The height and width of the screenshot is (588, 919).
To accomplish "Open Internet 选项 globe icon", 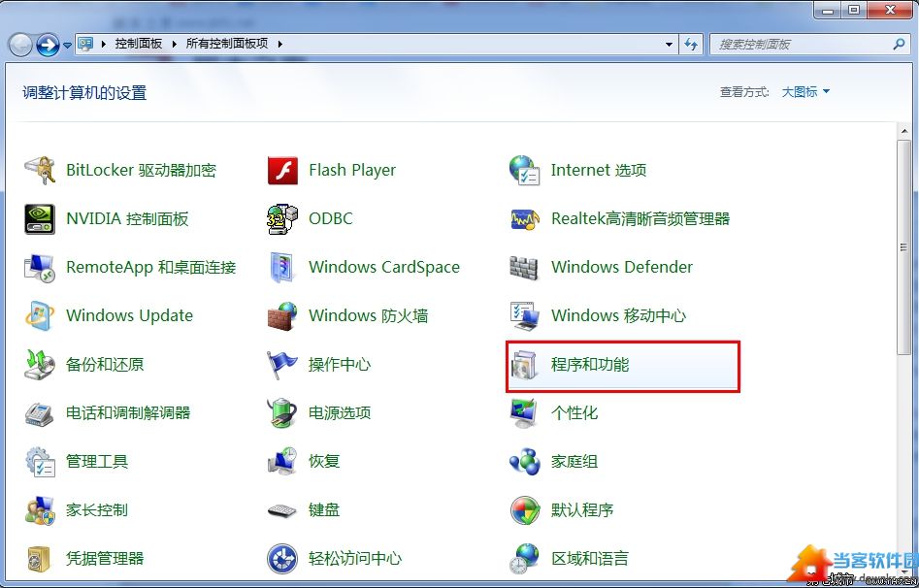I will [x=524, y=171].
